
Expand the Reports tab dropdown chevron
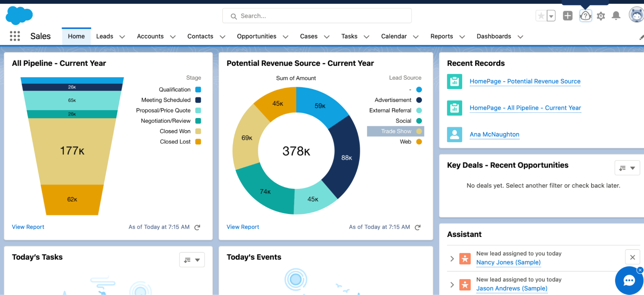click(x=462, y=37)
